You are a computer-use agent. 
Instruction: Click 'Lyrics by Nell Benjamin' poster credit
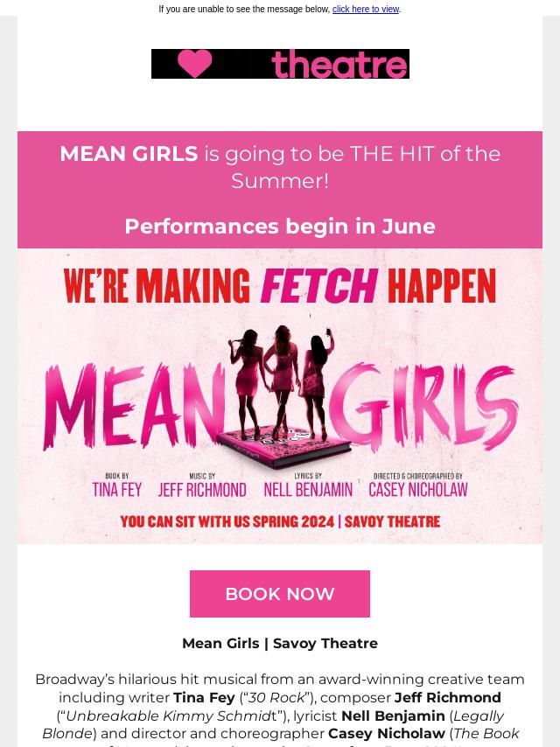coord(308,485)
